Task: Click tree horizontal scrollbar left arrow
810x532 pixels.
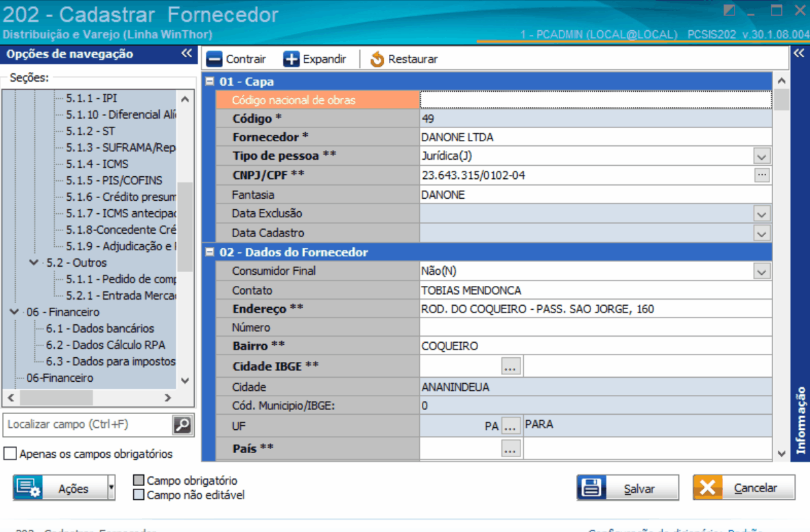Action: (x=11, y=398)
